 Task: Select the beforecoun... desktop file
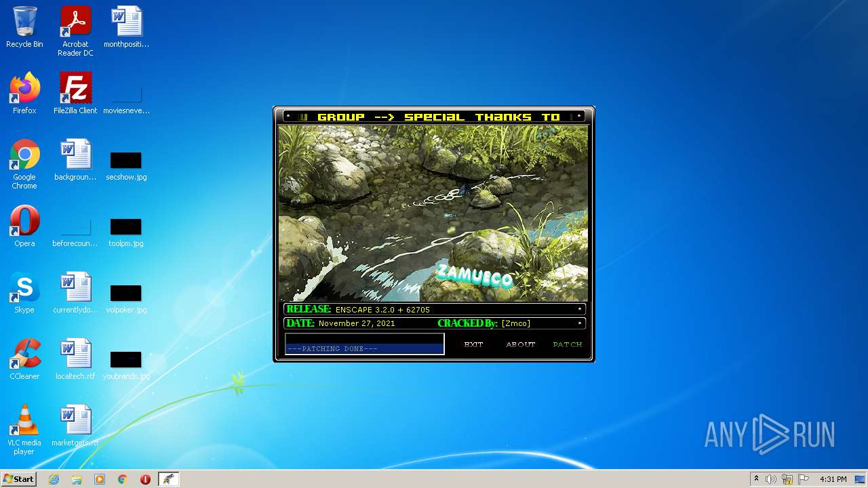(75, 232)
